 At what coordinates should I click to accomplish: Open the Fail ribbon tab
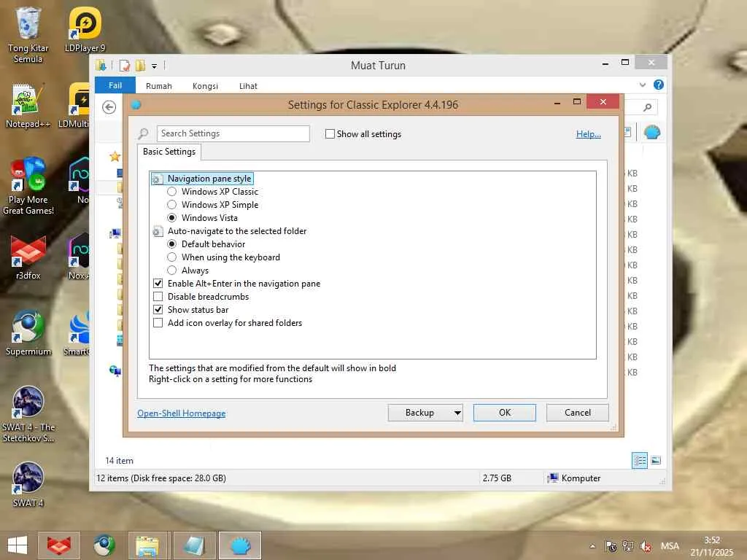115,85
